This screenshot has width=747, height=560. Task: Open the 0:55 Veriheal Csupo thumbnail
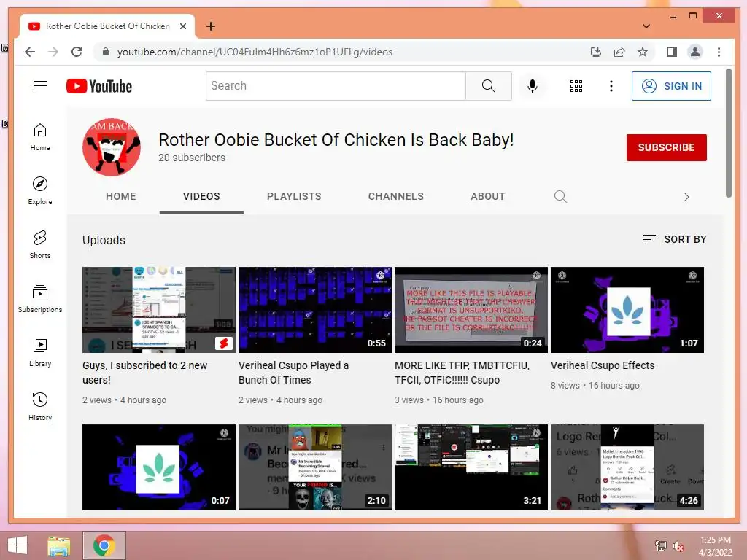(x=315, y=310)
